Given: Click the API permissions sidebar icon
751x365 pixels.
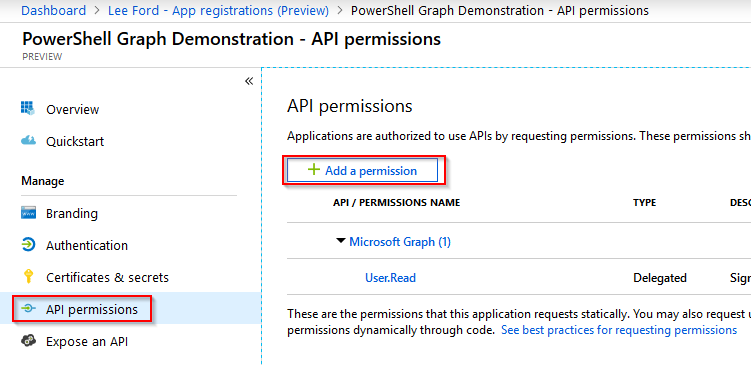Looking at the screenshot, I should (x=28, y=309).
